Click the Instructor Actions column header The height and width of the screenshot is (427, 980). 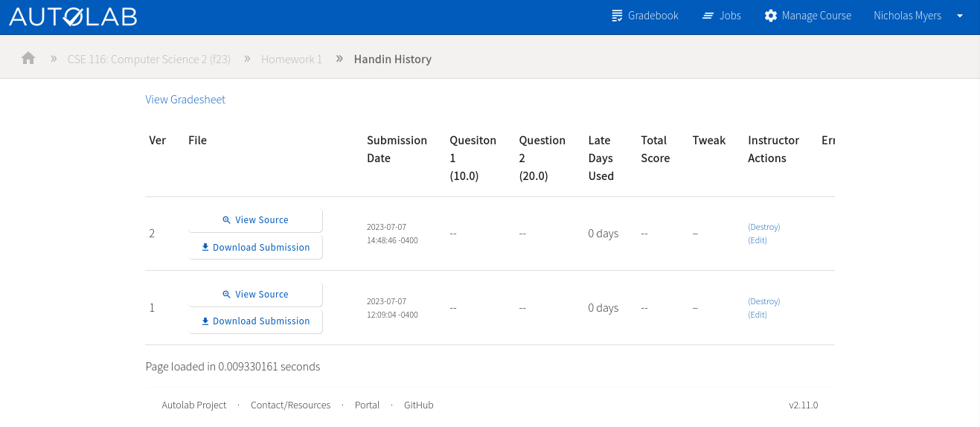coord(773,150)
